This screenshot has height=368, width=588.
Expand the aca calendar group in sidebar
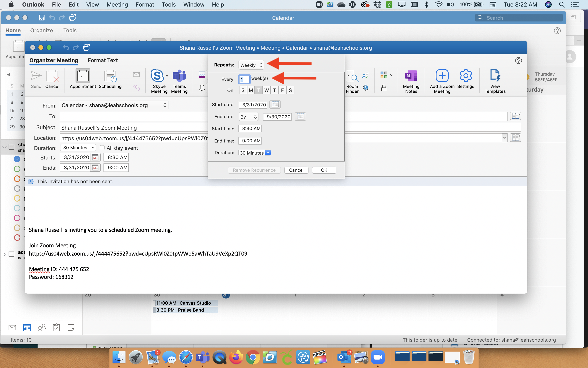(x=4, y=254)
